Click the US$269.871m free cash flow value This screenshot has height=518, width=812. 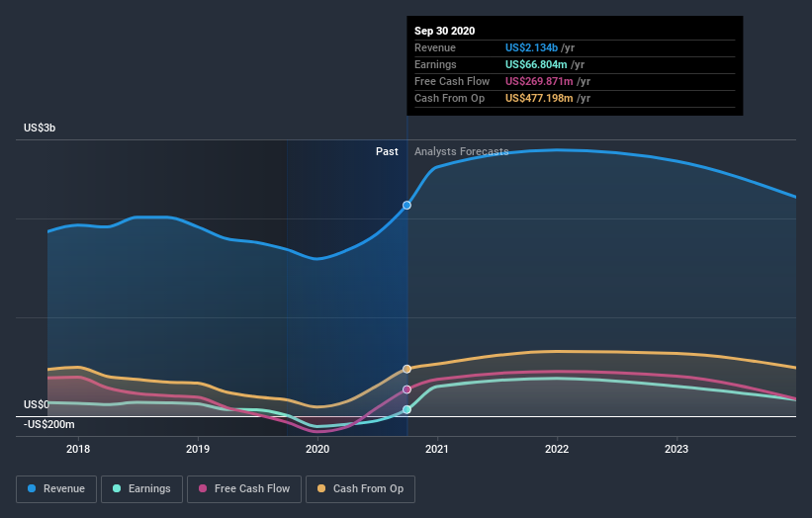(x=539, y=81)
